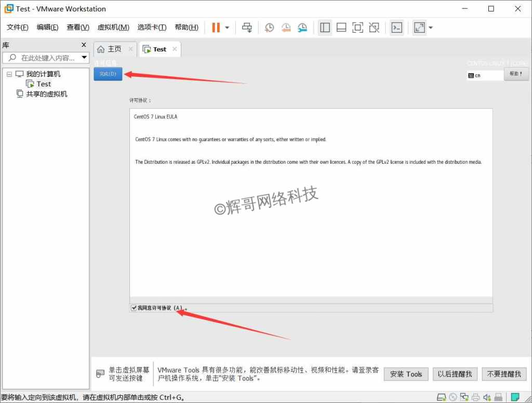Image resolution: width=532 pixels, height=403 pixels.
Task: Open the 选项卡(T) menu
Action: pyautogui.click(x=152, y=28)
